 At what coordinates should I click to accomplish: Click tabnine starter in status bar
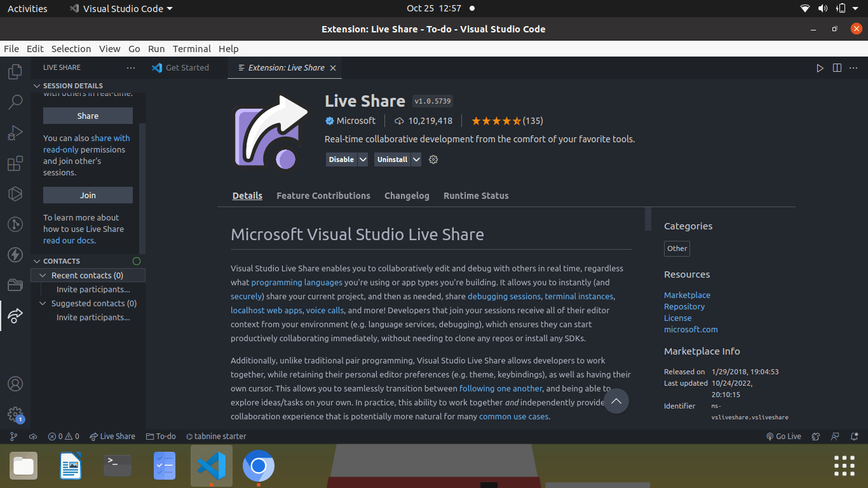click(216, 437)
